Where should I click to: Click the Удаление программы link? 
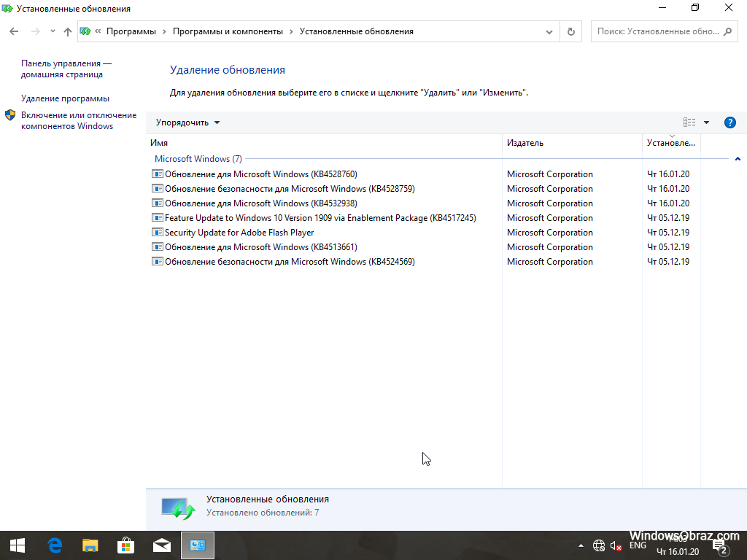point(65,98)
